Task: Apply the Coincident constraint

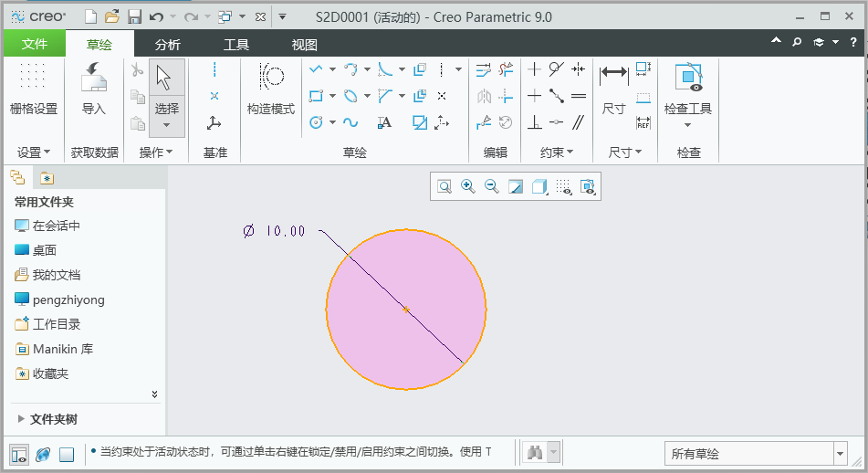Action: pos(557,122)
